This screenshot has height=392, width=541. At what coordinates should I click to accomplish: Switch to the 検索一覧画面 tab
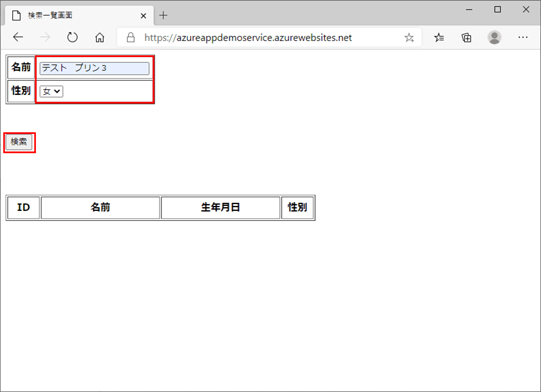(74, 15)
